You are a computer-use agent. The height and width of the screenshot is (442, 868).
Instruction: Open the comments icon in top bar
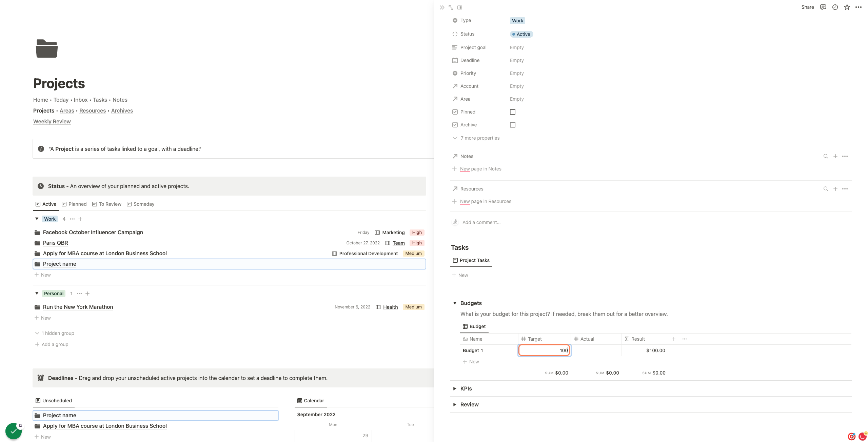coord(823,7)
